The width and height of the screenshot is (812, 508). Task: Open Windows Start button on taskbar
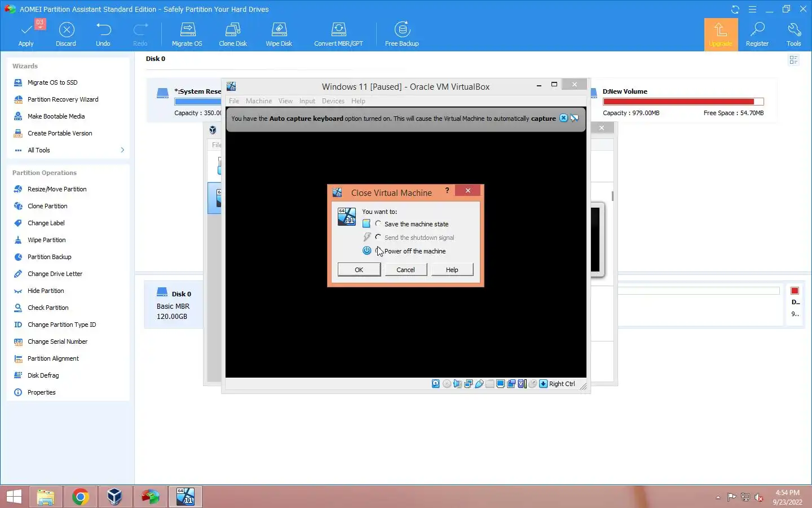(14, 497)
